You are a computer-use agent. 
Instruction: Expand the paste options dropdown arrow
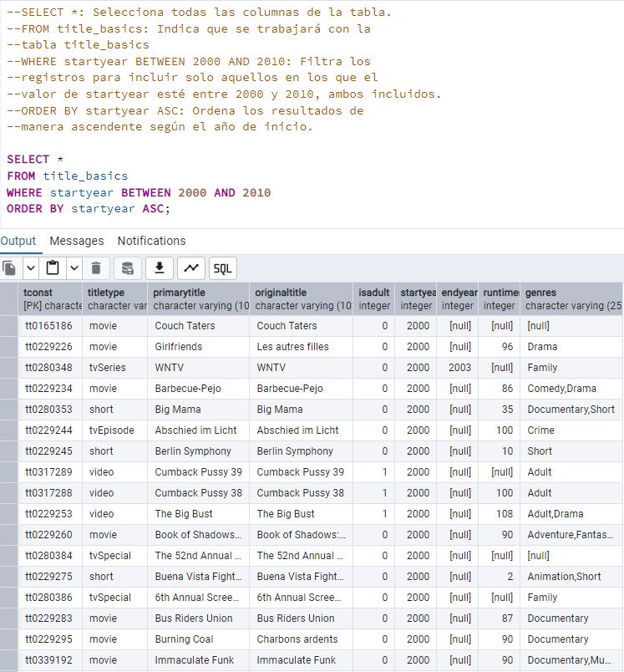74,268
